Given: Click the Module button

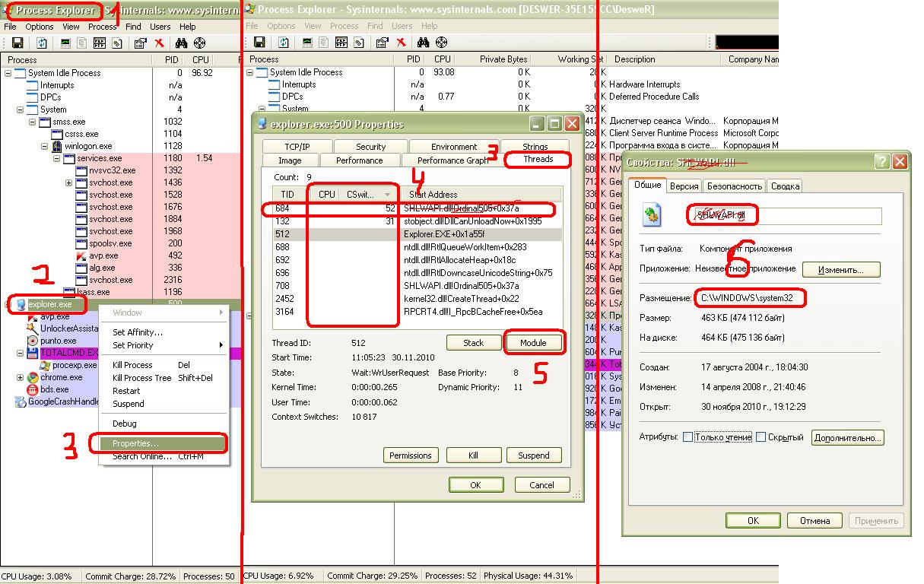Looking at the screenshot, I should click(533, 342).
